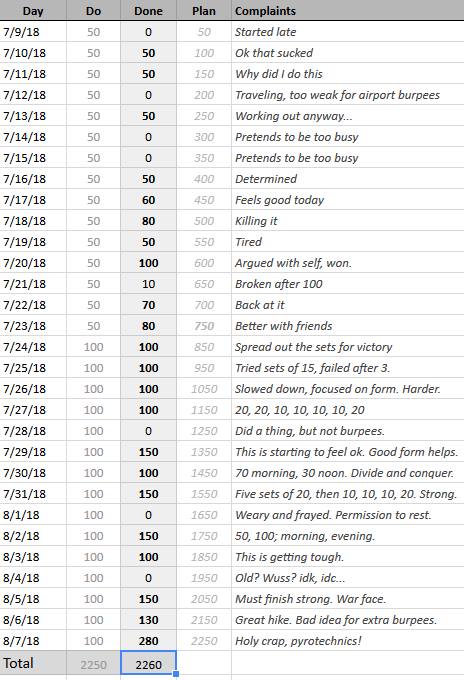This screenshot has height=680, width=464.
Task: Select the Plan column header
Action: tap(204, 10)
